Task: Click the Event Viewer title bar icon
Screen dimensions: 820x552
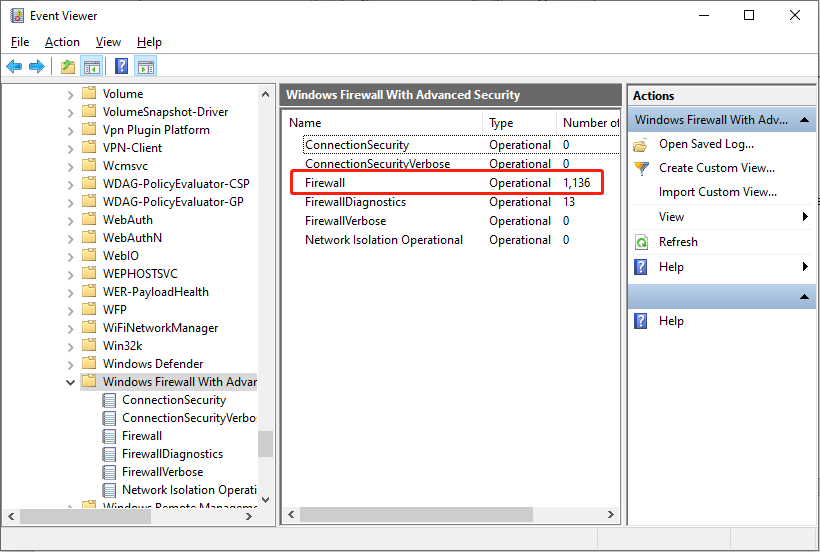Action: pos(17,16)
